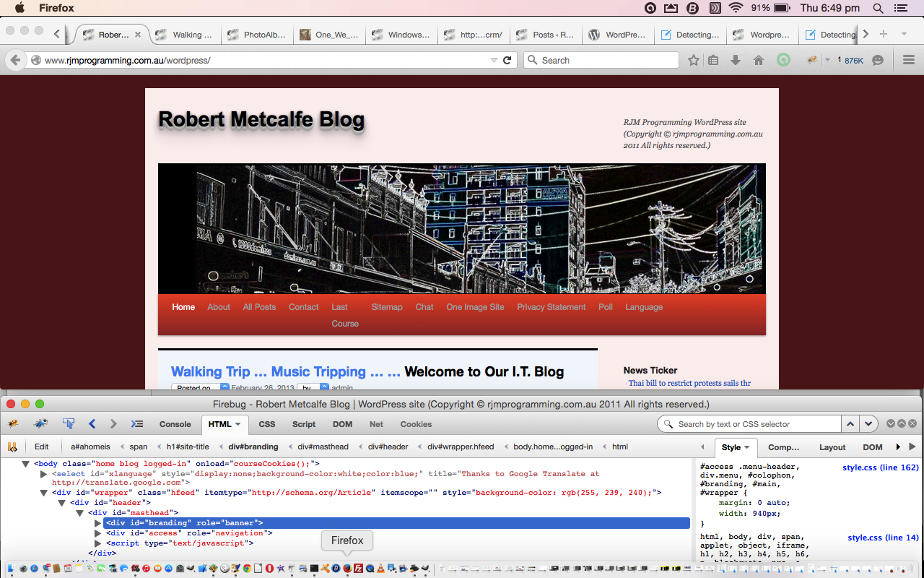Expand the script text/javascript node

pos(98,543)
